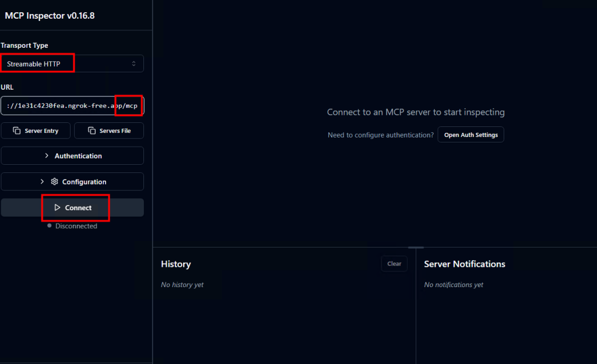Expand the Configuration section chevron
597x364 pixels.
pos(42,182)
